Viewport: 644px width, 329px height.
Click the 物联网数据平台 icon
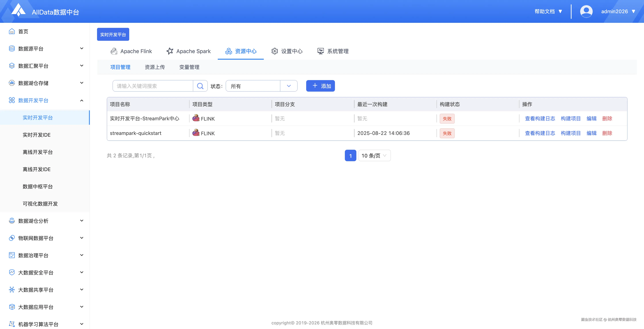click(12, 238)
